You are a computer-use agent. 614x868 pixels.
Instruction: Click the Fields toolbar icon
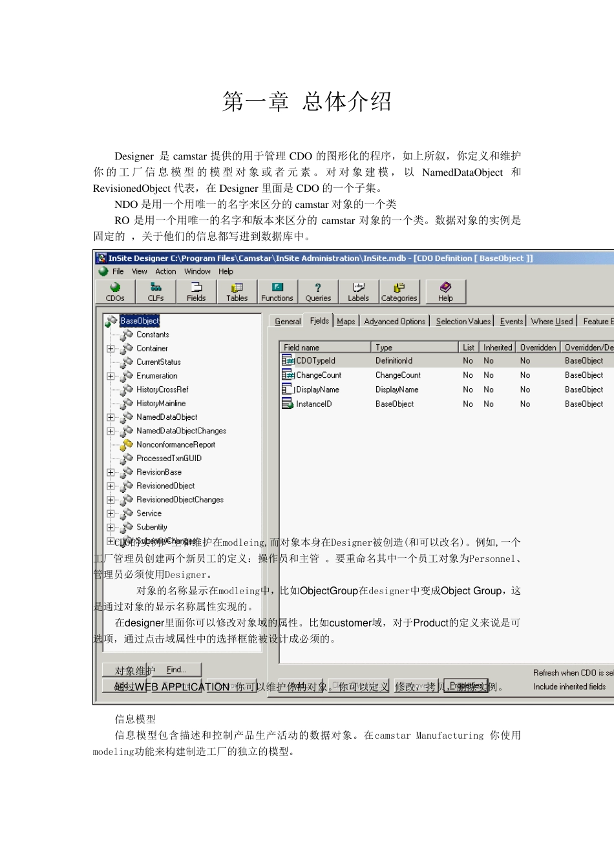(196, 287)
